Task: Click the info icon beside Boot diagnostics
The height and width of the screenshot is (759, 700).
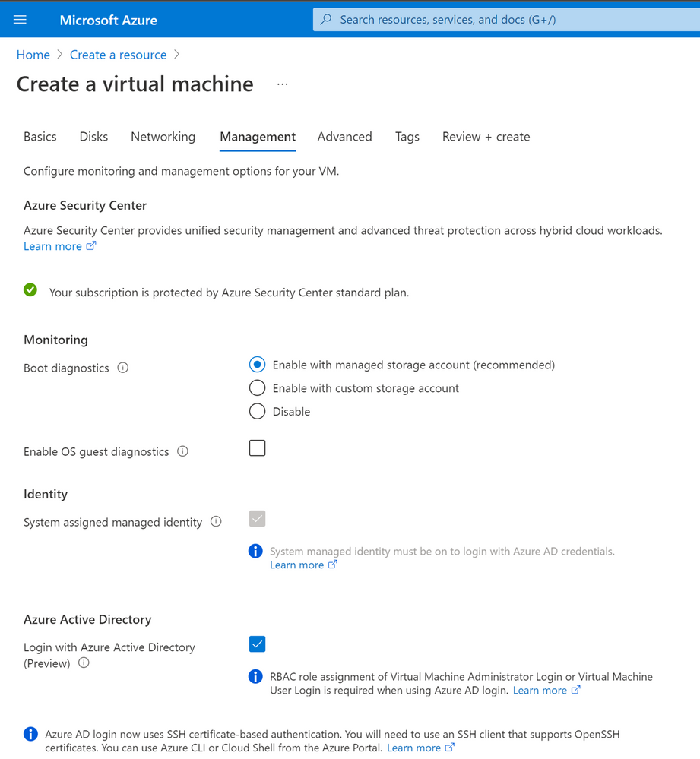Action: pos(122,368)
